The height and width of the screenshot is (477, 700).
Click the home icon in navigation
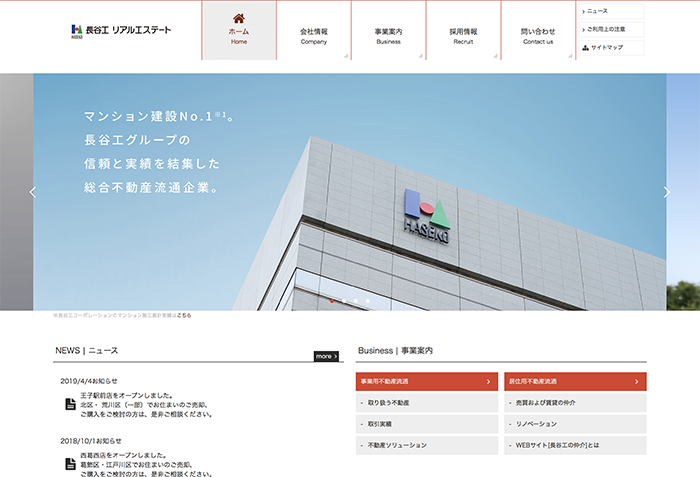238,18
